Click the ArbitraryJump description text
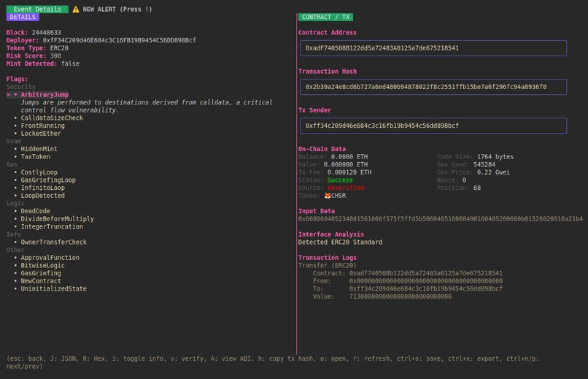588x379 pixels. tap(147, 106)
